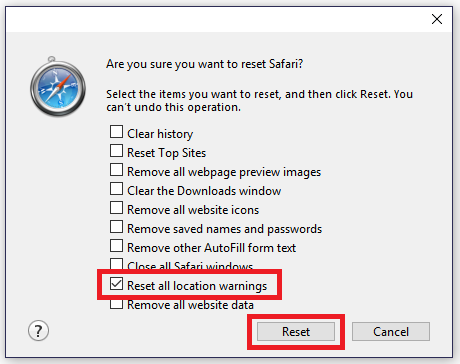This screenshot has height=364, width=460.
Task: Check Remove all webpage preview images
Action: click(116, 170)
